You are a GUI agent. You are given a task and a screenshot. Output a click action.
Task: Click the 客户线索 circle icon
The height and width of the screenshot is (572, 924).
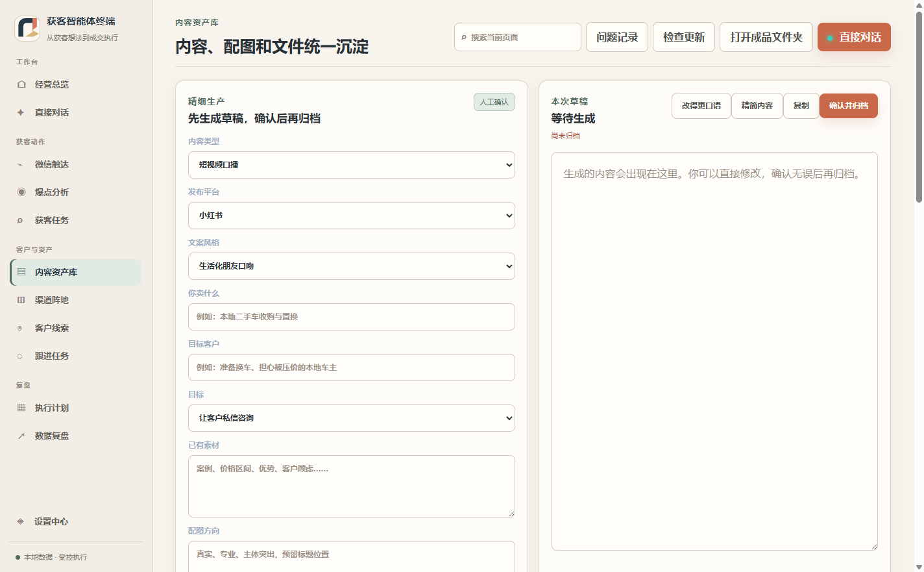coord(20,328)
